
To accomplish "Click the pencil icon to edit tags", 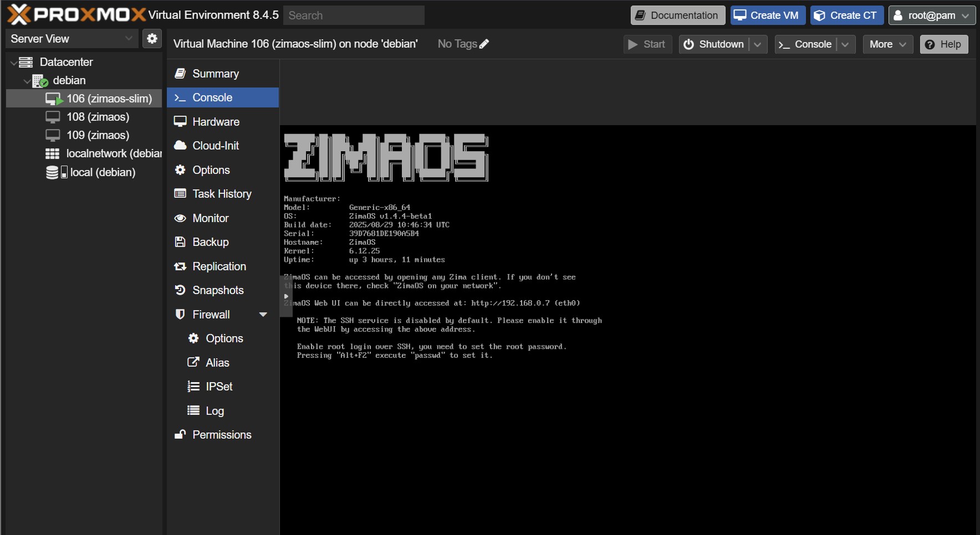I will click(484, 44).
